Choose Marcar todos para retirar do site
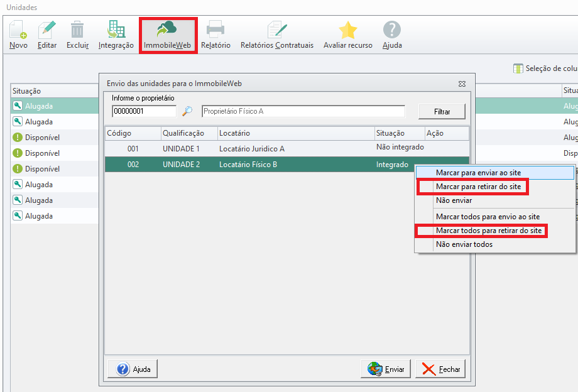The width and height of the screenshot is (578, 392). click(494, 231)
